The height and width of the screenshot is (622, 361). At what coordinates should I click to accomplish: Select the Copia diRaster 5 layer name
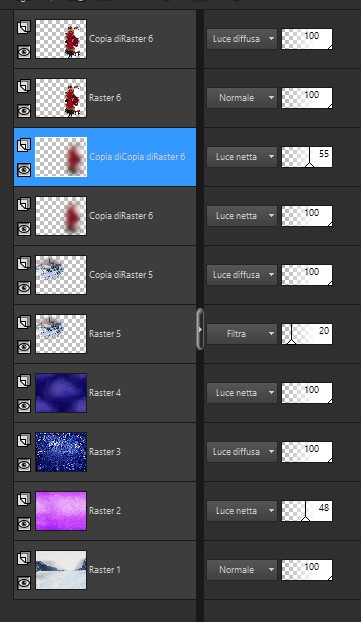[121, 275]
